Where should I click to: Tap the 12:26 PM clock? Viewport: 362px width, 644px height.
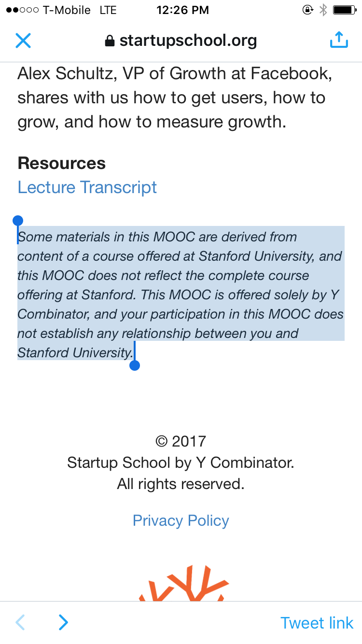coord(182,10)
